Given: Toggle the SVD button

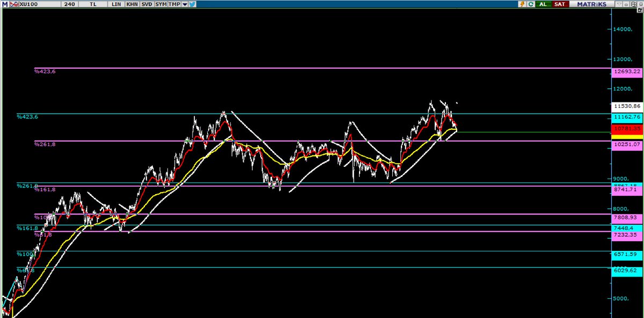Looking at the screenshot, I should [147, 4].
